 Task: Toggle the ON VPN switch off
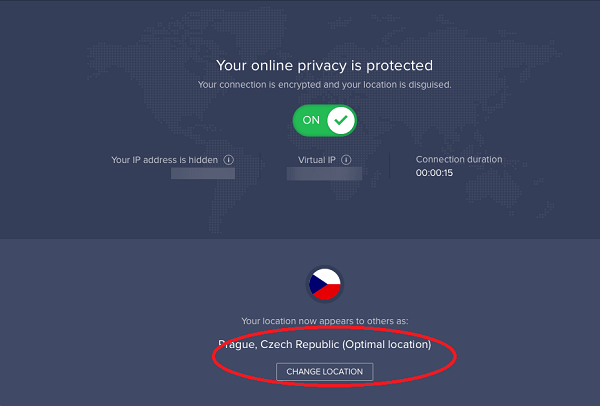[x=324, y=121]
